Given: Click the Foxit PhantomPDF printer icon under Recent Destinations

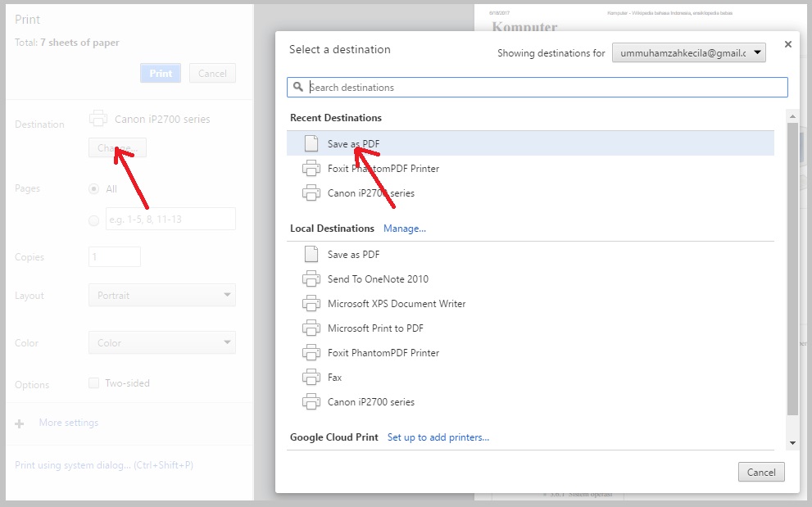Looking at the screenshot, I should [311, 169].
